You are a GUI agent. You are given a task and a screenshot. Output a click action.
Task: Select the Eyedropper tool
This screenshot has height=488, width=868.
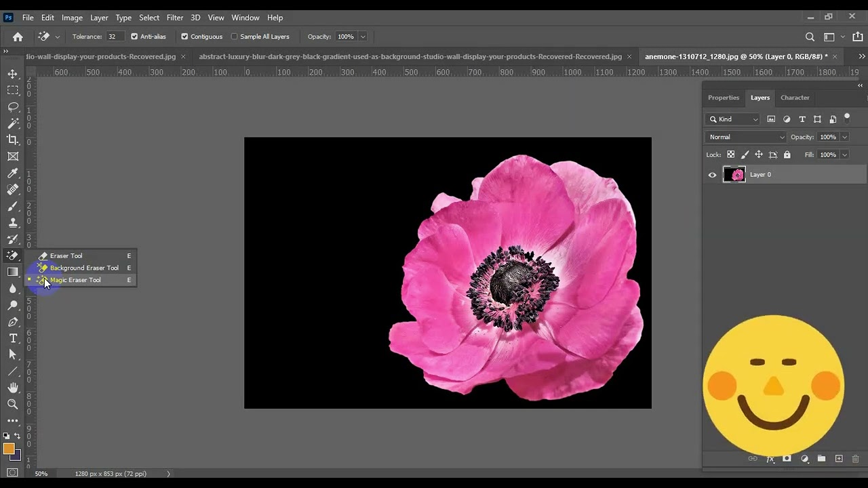coord(13,174)
